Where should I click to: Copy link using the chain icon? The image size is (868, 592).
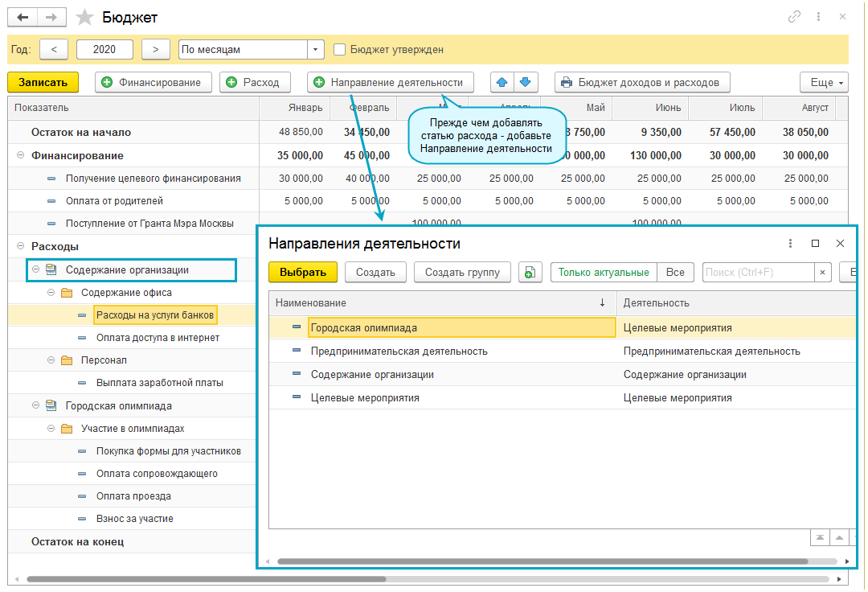pyautogui.click(x=794, y=17)
